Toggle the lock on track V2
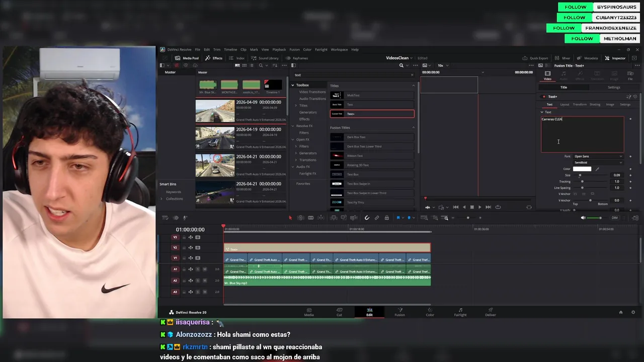Image resolution: width=644 pixels, height=362 pixels. coord(184,247)
